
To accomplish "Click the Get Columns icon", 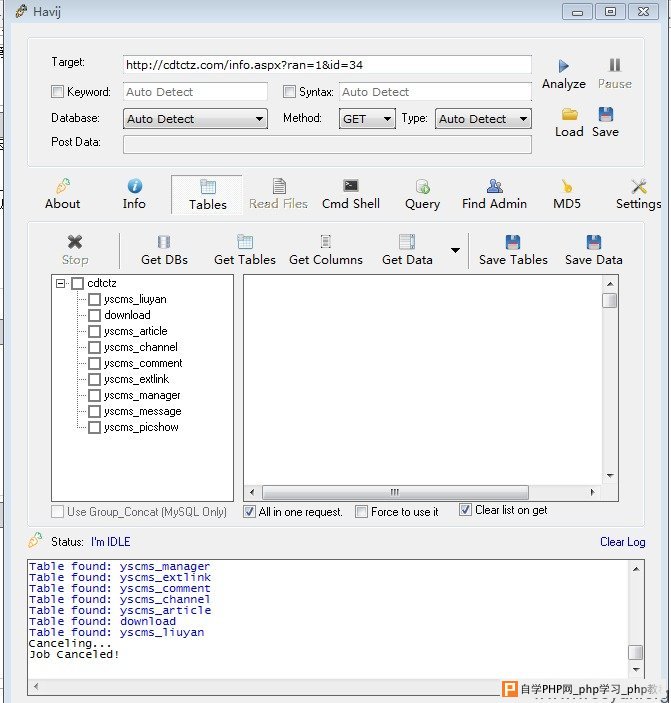I will tap(326, 242).
